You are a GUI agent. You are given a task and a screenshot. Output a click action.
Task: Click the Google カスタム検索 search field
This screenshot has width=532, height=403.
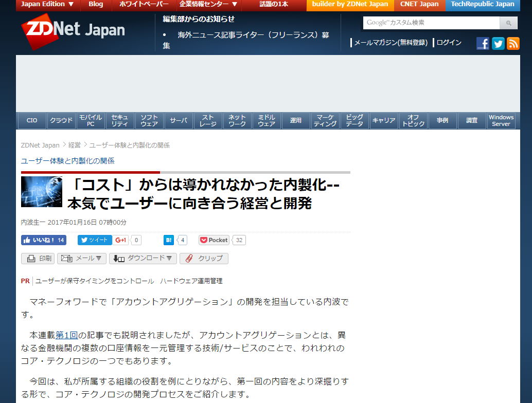[431, 23]
